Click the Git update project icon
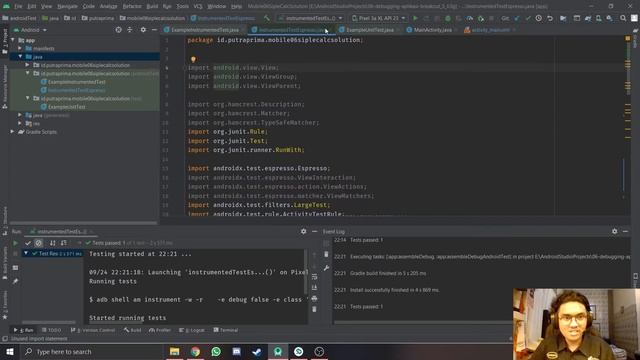 click(x=517, y=18)
